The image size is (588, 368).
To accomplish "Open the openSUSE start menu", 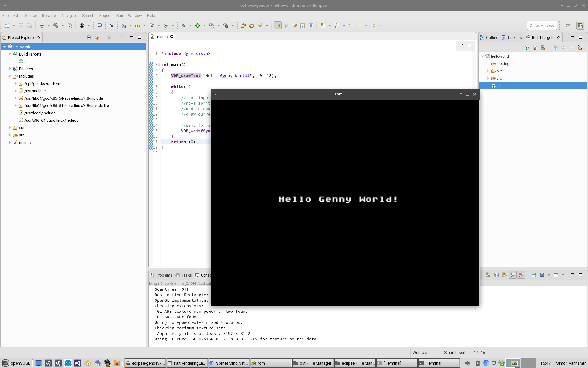I will (x=17, y=363).
